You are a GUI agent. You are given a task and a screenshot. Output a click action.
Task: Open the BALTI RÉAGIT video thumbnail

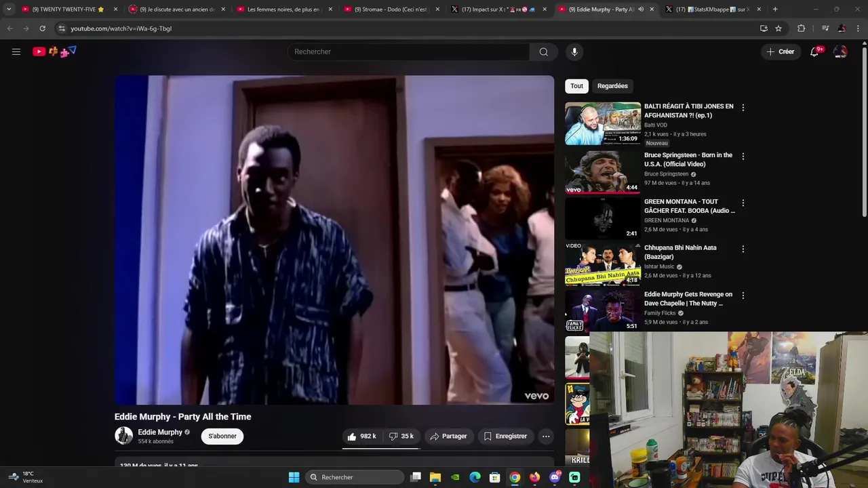[x=603, y=123]
